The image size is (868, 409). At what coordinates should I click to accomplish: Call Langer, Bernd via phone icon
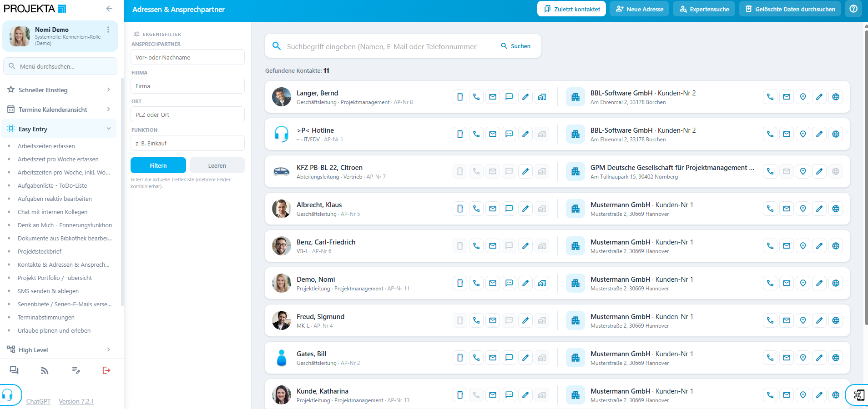click(476, 97)
